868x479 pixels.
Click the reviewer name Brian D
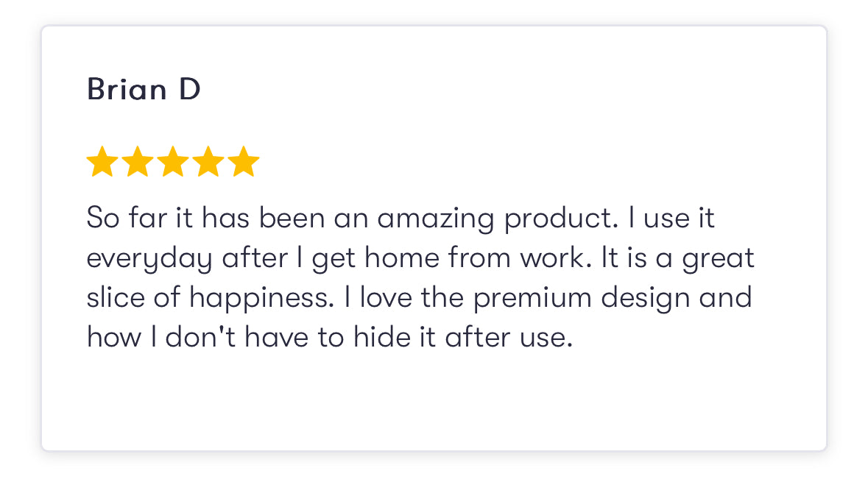[x=144, y=90]
